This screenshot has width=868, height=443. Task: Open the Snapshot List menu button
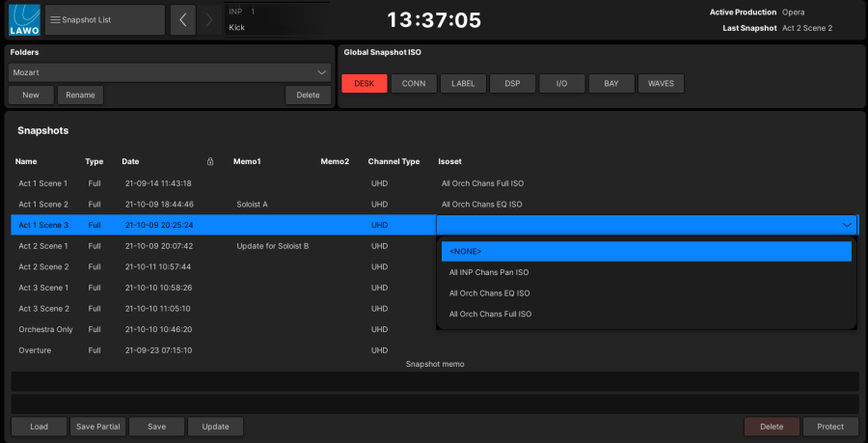pyautogui.click(x=104, y=19)
